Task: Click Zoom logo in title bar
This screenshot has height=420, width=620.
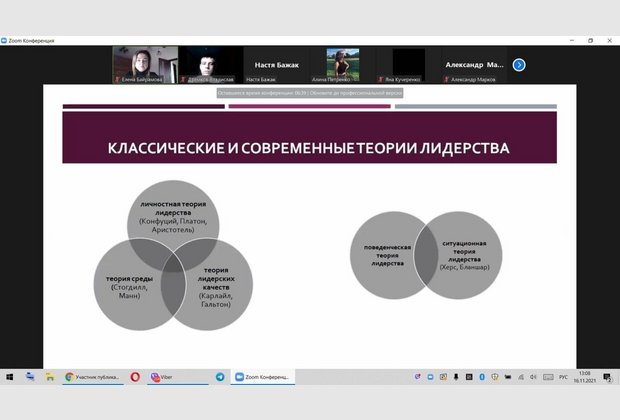Action: pyautogui.click(x=4, y=40)
